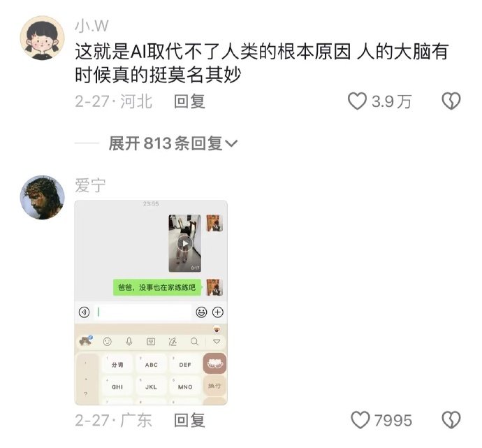The height and width of the screenshot is (448, 482).
Task: Tap the keyboard microphone icon
Action: tap(129, 341)
